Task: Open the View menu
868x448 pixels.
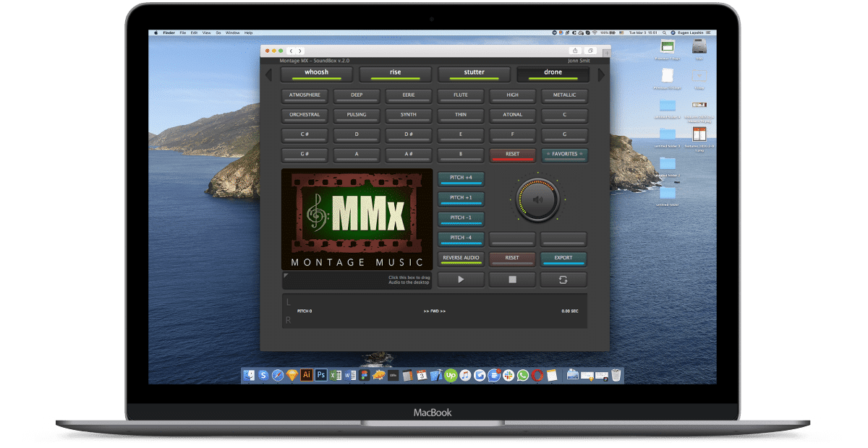Action: [x=206, y=33]
